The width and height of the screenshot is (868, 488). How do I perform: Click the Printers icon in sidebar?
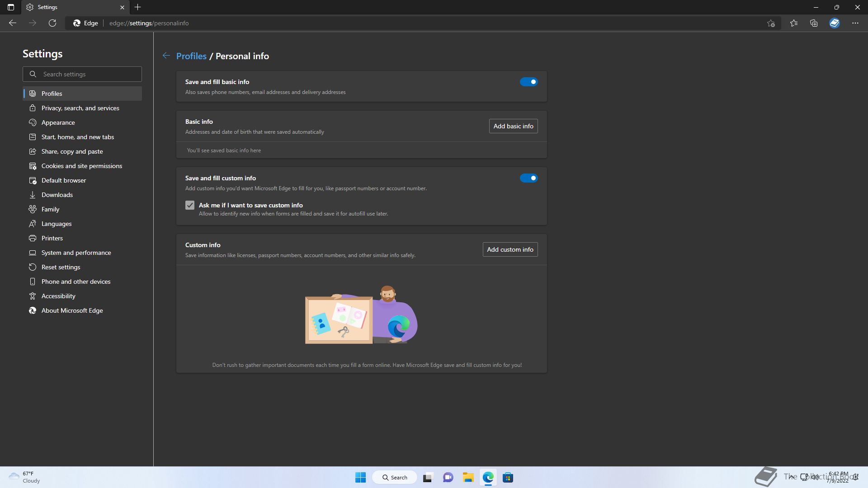pyautogui.click(x=33, y=238)
